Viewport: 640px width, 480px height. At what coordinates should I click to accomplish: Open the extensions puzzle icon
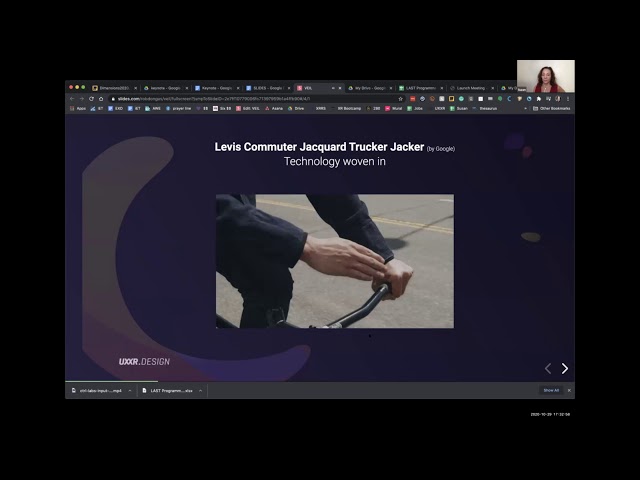click(539, 99)
